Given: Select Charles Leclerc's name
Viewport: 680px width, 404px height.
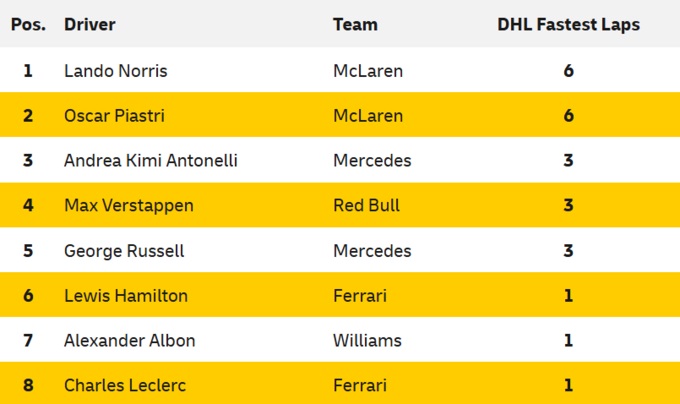Looking at the screenshot, I should click(125, 385).
